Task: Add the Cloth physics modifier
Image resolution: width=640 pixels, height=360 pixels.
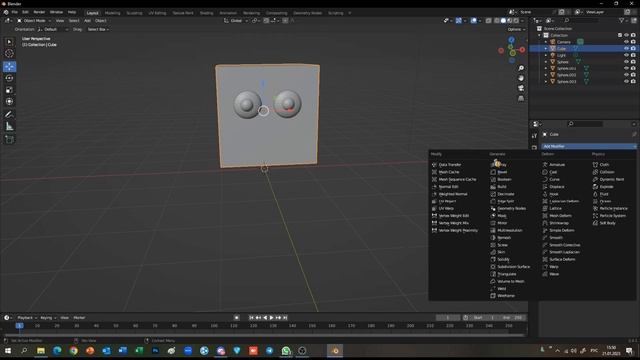Action: point(604,164)
